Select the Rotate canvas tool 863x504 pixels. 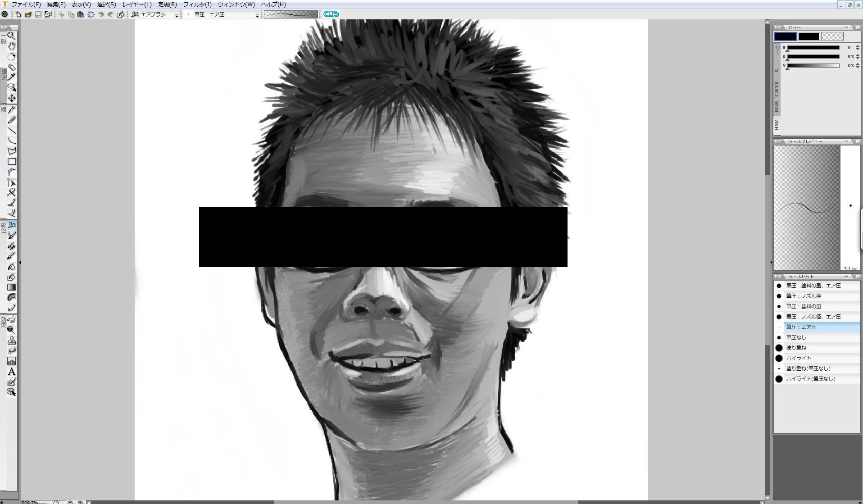point(11,57)
